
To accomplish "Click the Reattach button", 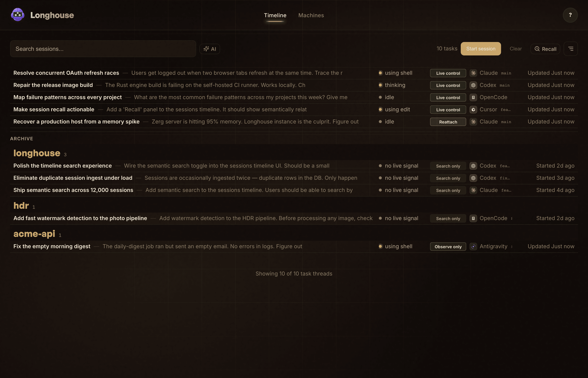I will (x=448, y=122).
